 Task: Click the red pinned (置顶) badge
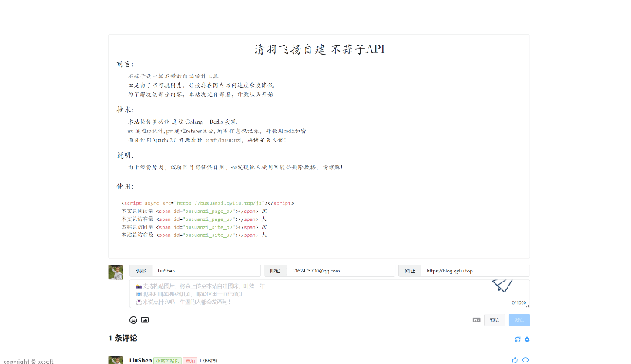tap(190, 359)
